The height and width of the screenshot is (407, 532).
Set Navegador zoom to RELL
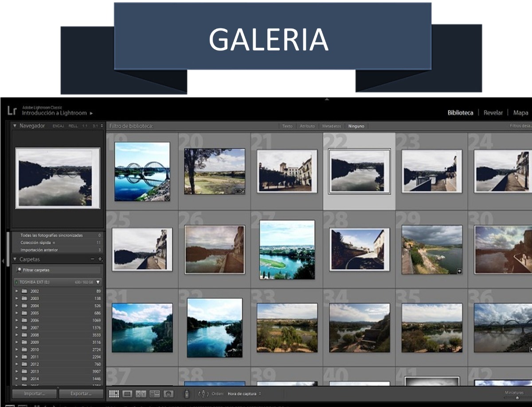click(x=73, y=126)
